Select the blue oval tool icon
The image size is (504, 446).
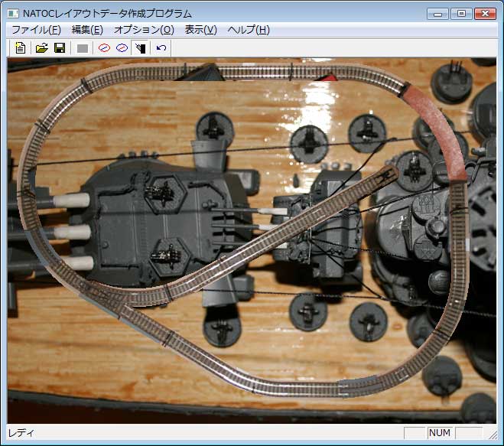tap(122, 48)
